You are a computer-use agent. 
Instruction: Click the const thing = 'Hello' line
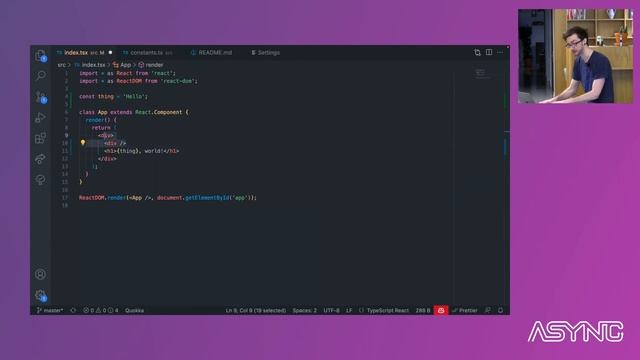click(113, 97)
